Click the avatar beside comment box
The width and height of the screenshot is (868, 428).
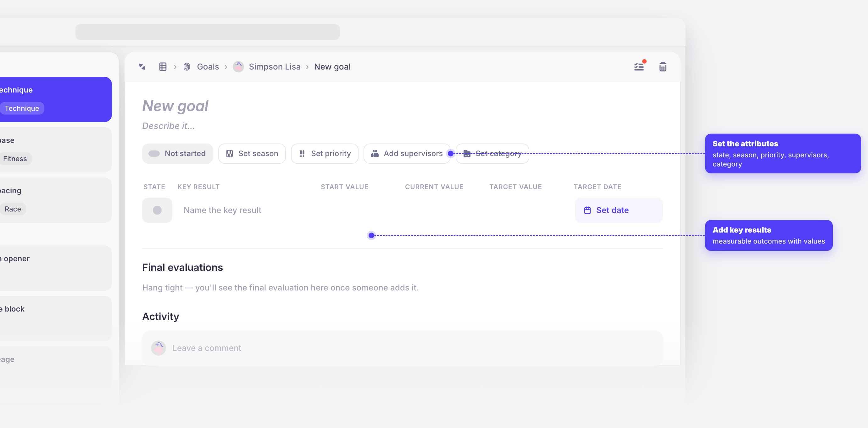tap(159, 348)
